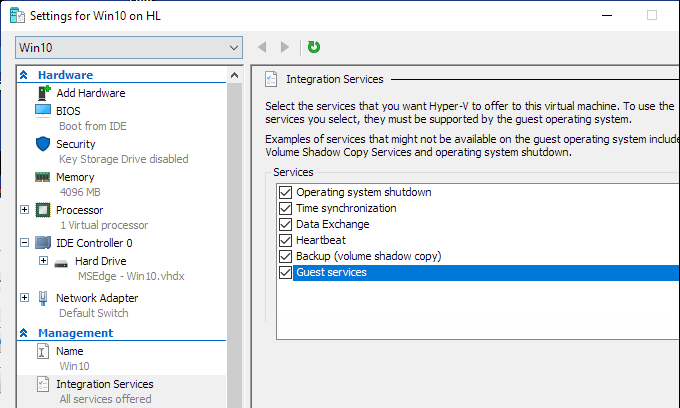Open the Win10 virtual machine dropdown
Image resolution: width=680 pixels, height=408 pixels.
tap(129, 47)
